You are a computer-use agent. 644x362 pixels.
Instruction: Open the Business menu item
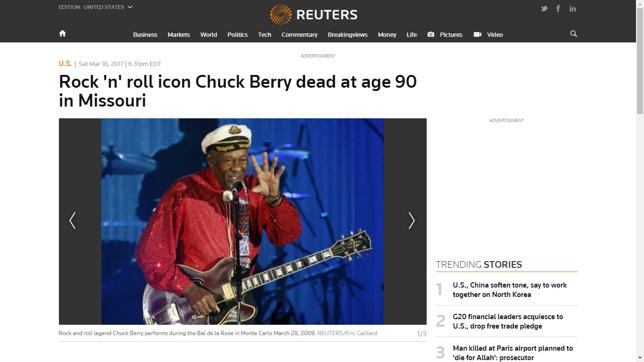click(x=145, y=34)
